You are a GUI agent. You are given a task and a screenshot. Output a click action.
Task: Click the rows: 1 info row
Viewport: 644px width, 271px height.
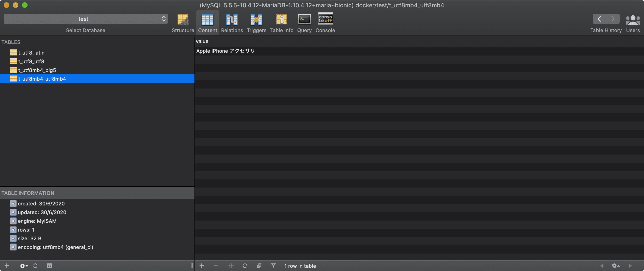97,230
